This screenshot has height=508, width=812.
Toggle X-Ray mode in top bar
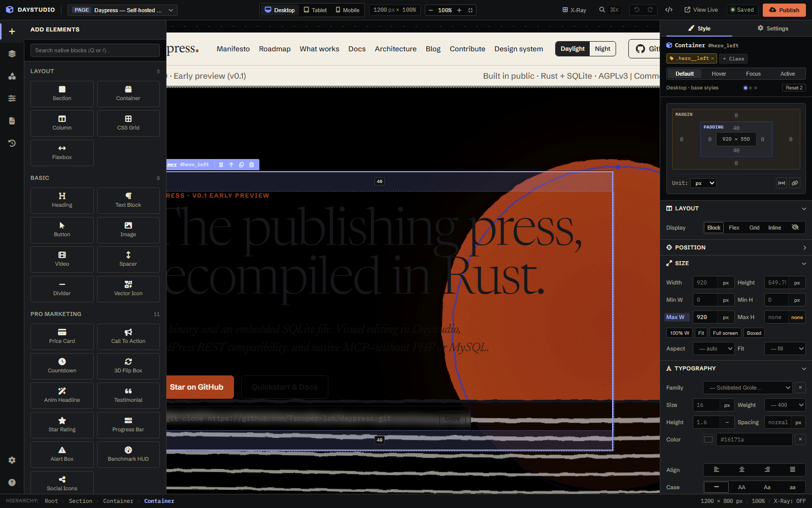point(574,10)
